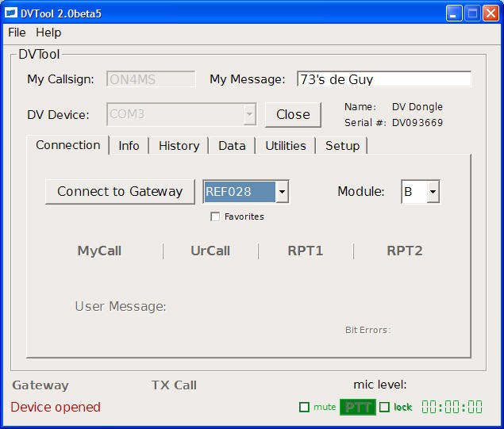The image size is (504, 429).
Task: Close the DVTool window
Action: pyautogui.click(x=491, y=13)
